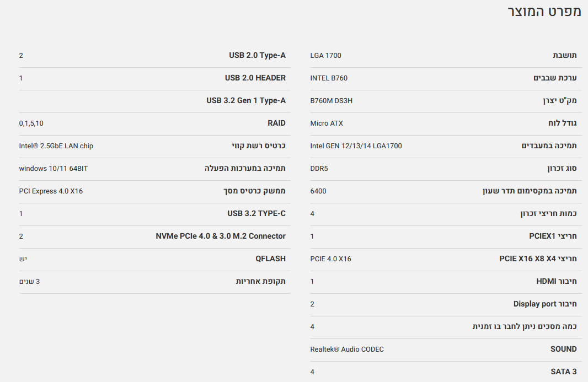Click the QFLASH row label

click(x=271, y=259)
